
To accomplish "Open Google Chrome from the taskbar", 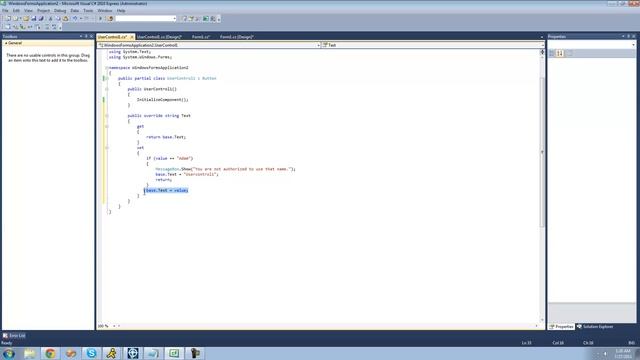I will point(50,353).
